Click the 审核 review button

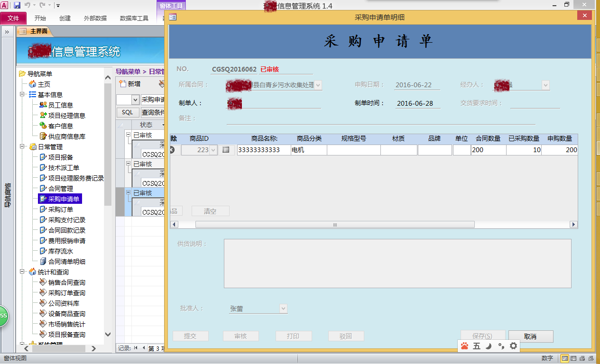click(241, 336)
